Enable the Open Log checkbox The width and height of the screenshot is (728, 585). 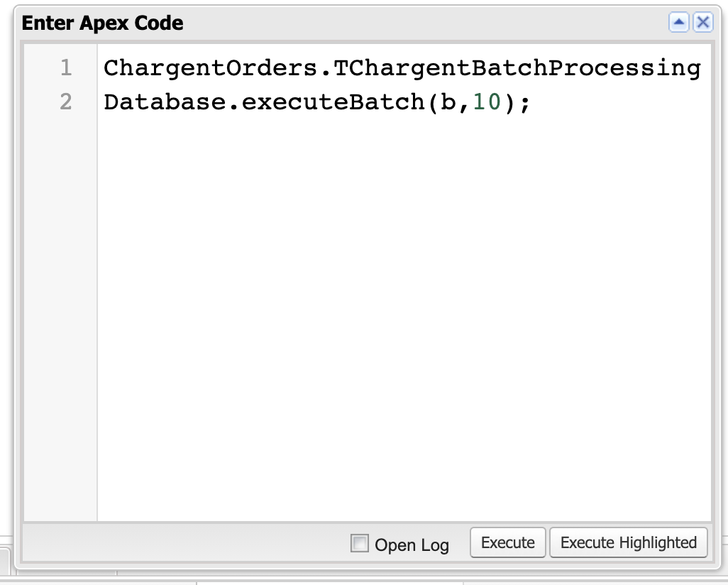[360, 544]
